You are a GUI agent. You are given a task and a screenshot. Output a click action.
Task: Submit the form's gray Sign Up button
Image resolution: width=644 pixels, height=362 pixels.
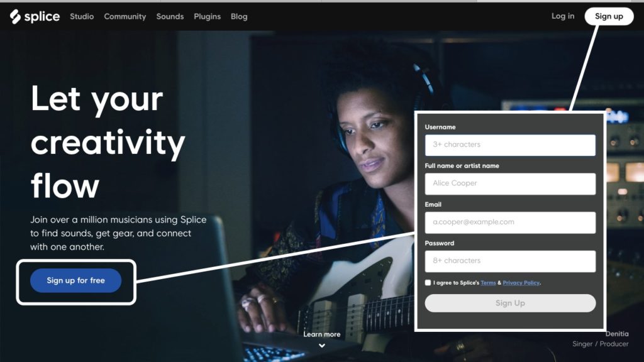[x=510, y=303]
